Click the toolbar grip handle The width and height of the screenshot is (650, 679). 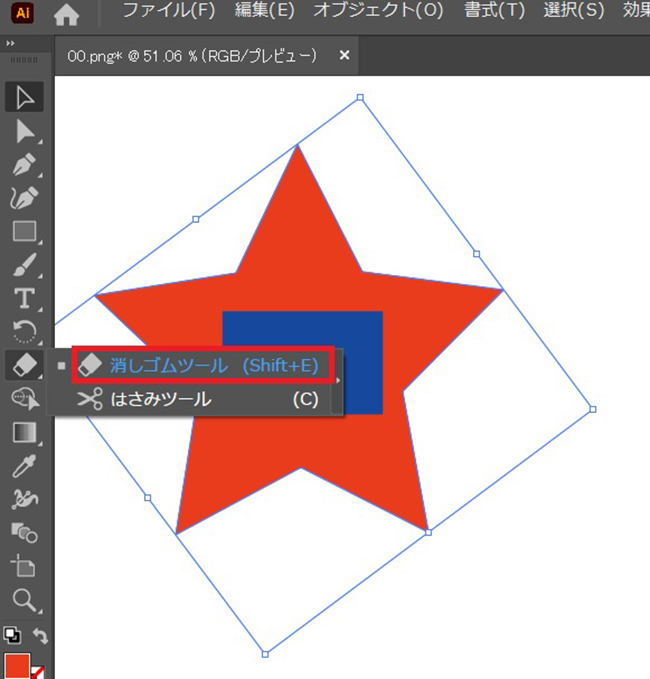click(x=24, y=60)
